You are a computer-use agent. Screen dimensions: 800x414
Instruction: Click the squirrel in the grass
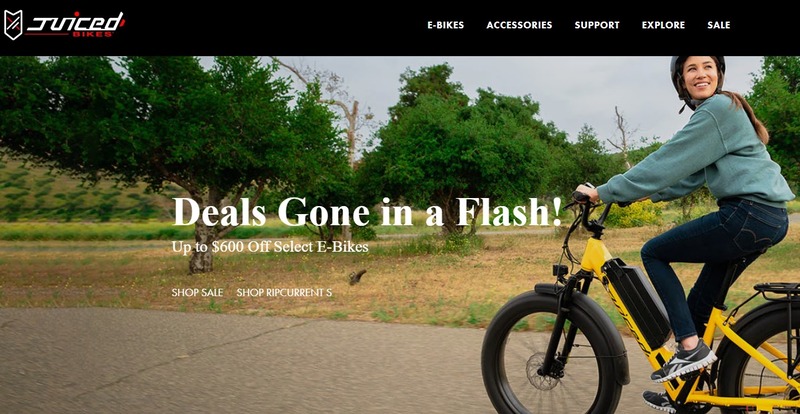[x=358, y=277]
